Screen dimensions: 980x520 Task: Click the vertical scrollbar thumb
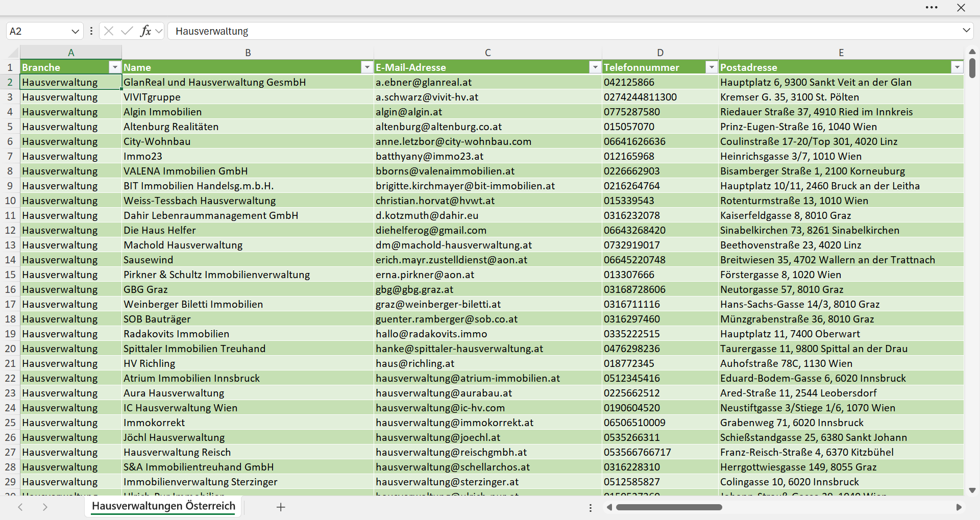pyautogui.click(x=972, y=68)
